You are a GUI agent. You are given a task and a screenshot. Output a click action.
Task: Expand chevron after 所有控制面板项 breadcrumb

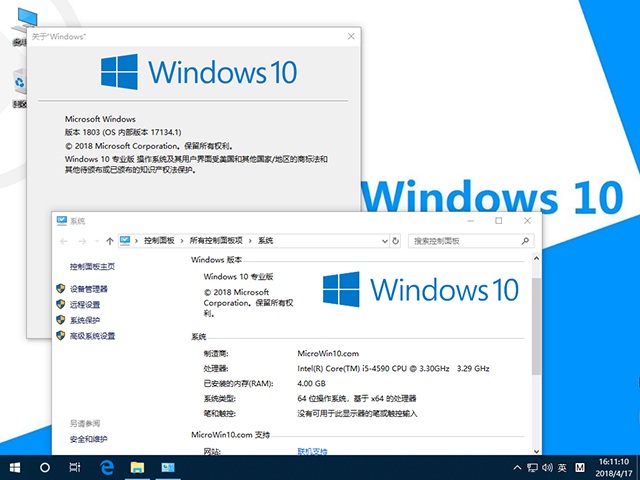click(x=250, y=241)
